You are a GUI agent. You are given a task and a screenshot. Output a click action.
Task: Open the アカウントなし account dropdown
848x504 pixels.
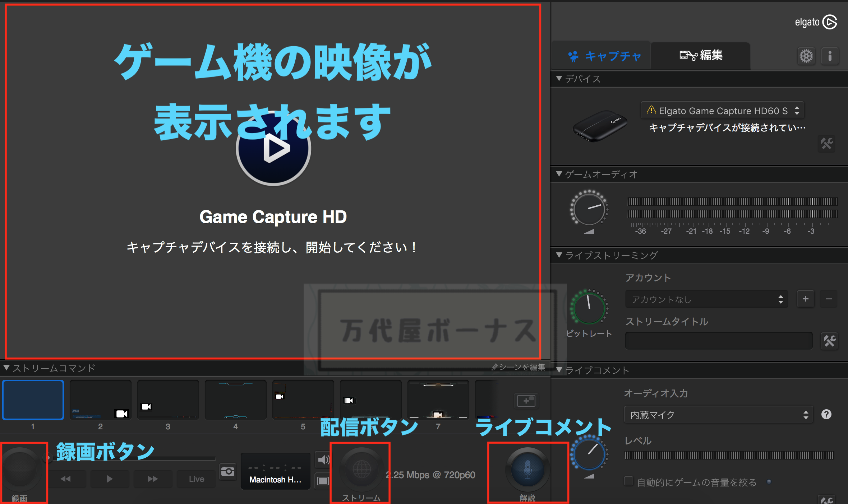706,299
